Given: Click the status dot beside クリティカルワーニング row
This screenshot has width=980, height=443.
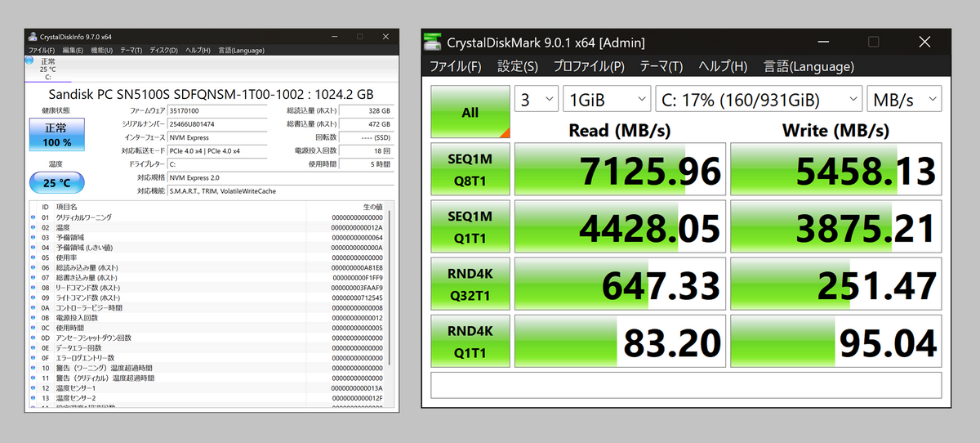Looking at the screenshot, I should pyautogui.click(x=33, y=217).
